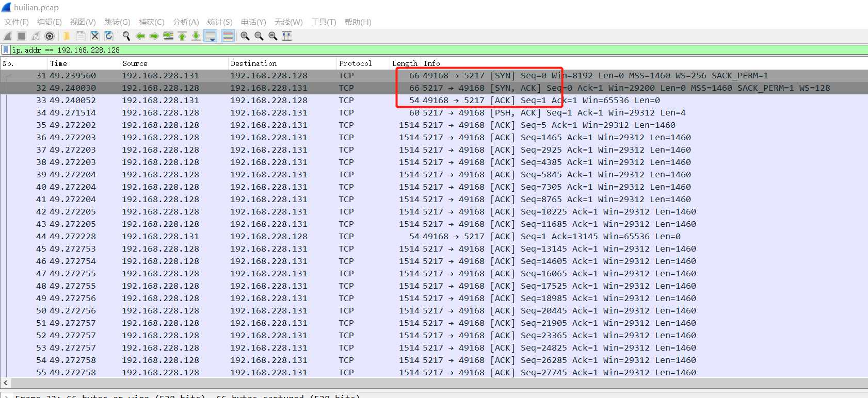Sort by the Source column header
This screenshot has height=398, width=868.
(174, 63)
